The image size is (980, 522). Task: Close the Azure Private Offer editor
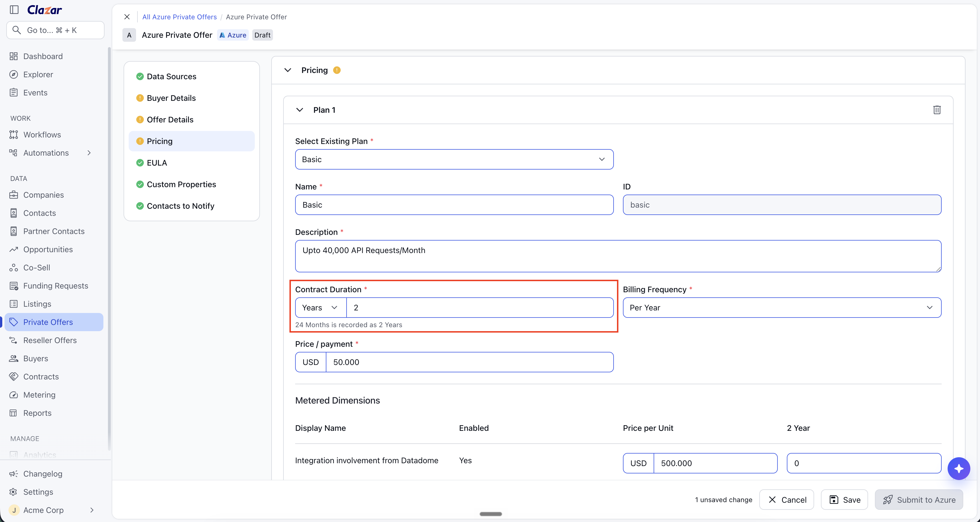pyautogui.click(x=127, y=17)
